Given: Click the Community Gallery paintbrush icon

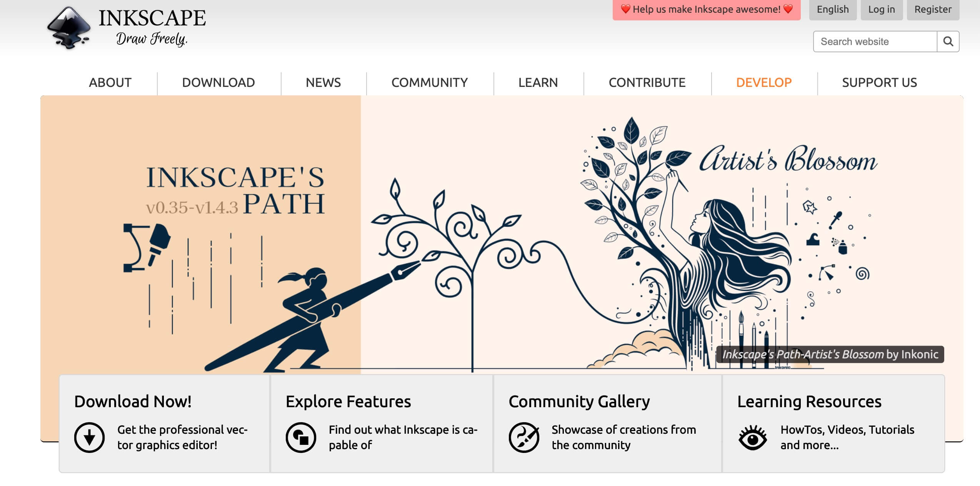Looking at the screenshot, I should 524,437.
